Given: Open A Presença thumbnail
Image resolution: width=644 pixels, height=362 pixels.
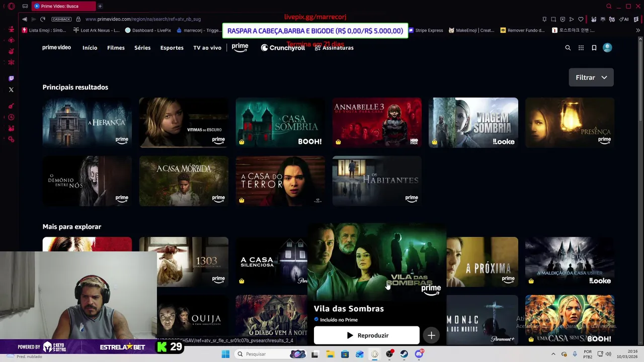Looking at the screenshot, I should pyautogui.click(x=570, y=123).
